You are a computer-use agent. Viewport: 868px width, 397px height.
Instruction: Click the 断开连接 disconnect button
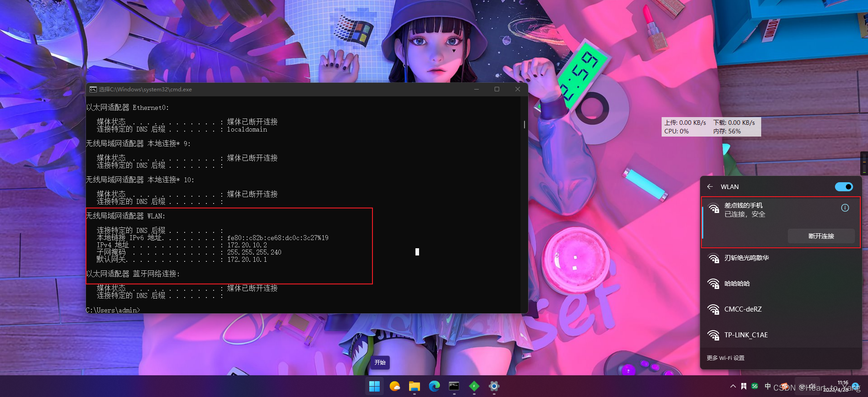821,236
